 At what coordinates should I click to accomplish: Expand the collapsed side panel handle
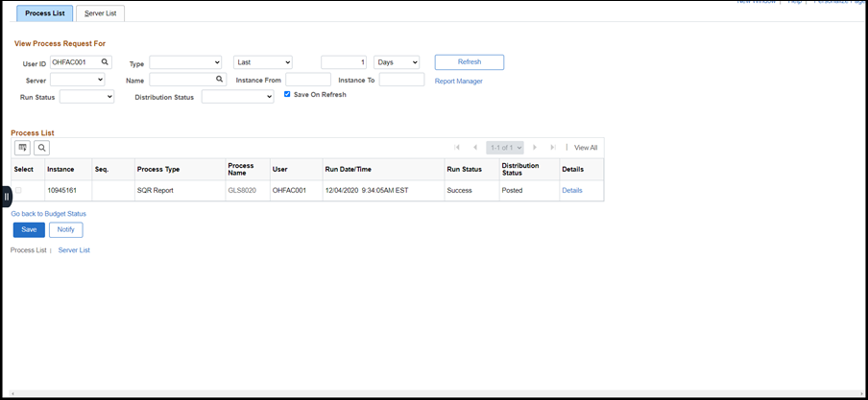(x=6, y=196)
